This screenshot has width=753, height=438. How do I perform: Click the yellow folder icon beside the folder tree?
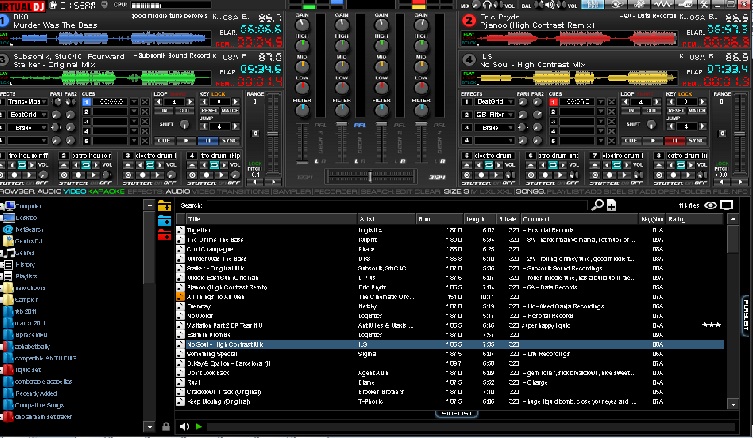point(165,206)
